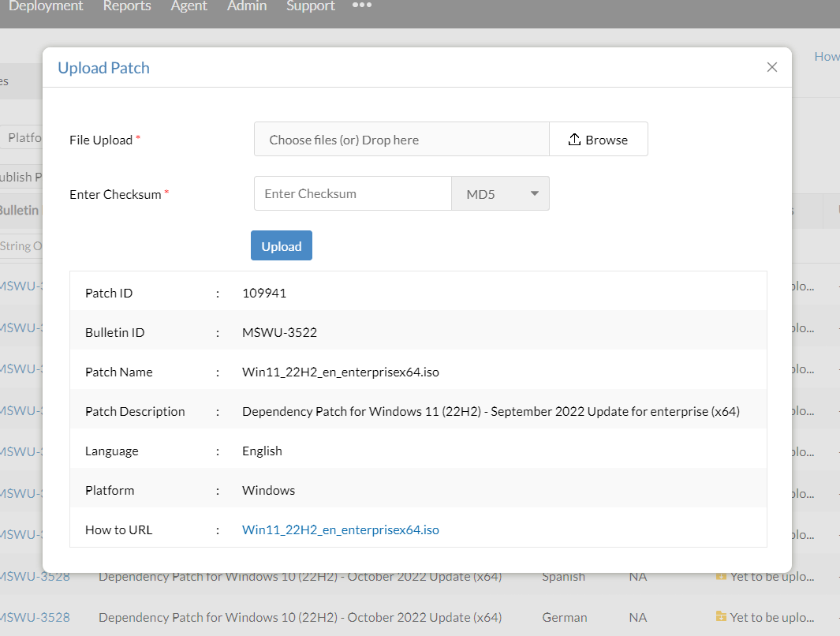Image resolution: width=840 pixels, height=636 pixels.
Task: Open the ellipsis overflow menu in top navigation
Action: pyautogui.click(x=361, y=6)
